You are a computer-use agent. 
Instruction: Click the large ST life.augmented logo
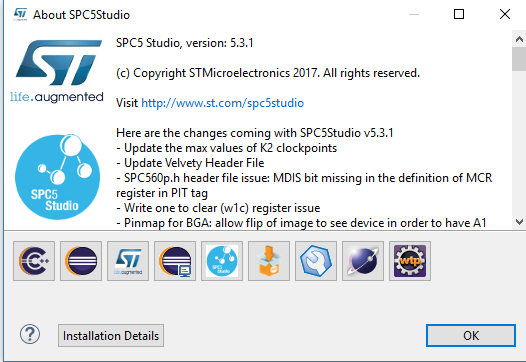(x=57, y=70)
